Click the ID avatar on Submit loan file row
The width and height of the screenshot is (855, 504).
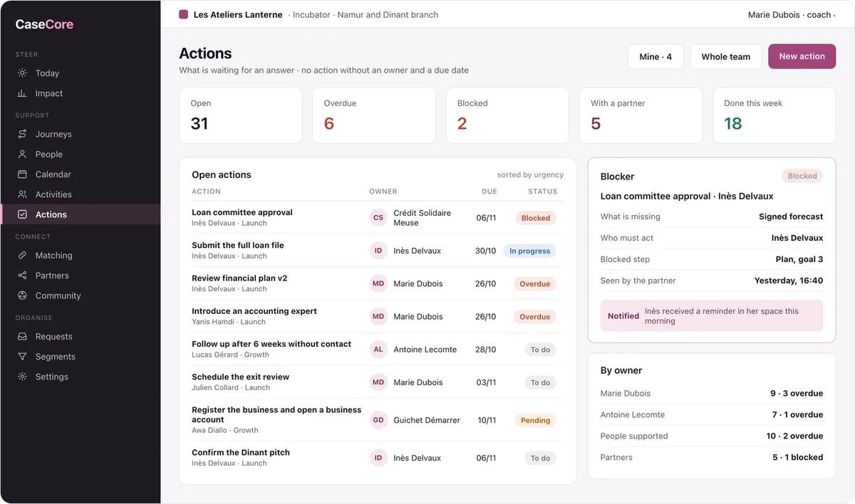(x=378, y=251)
